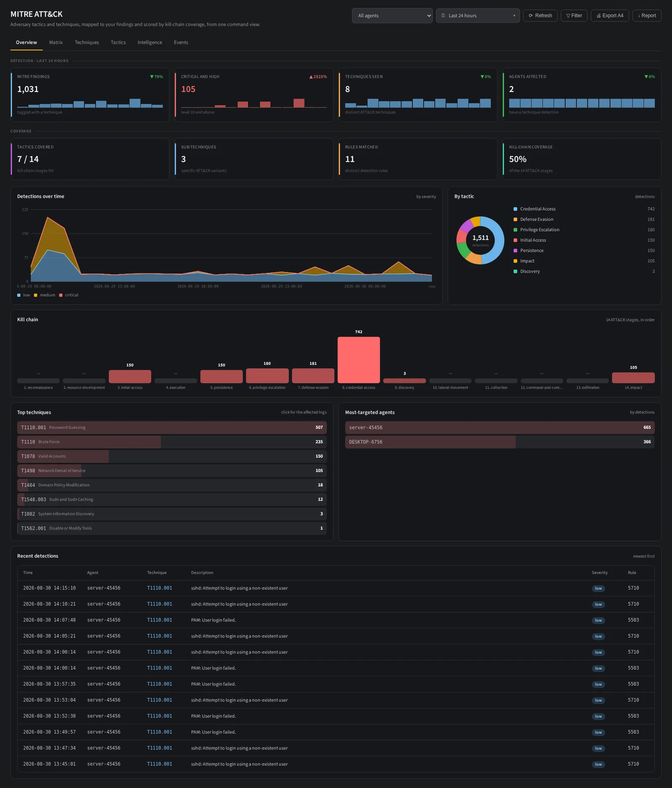Click the MITRE Findings 1,031 card

90,95
